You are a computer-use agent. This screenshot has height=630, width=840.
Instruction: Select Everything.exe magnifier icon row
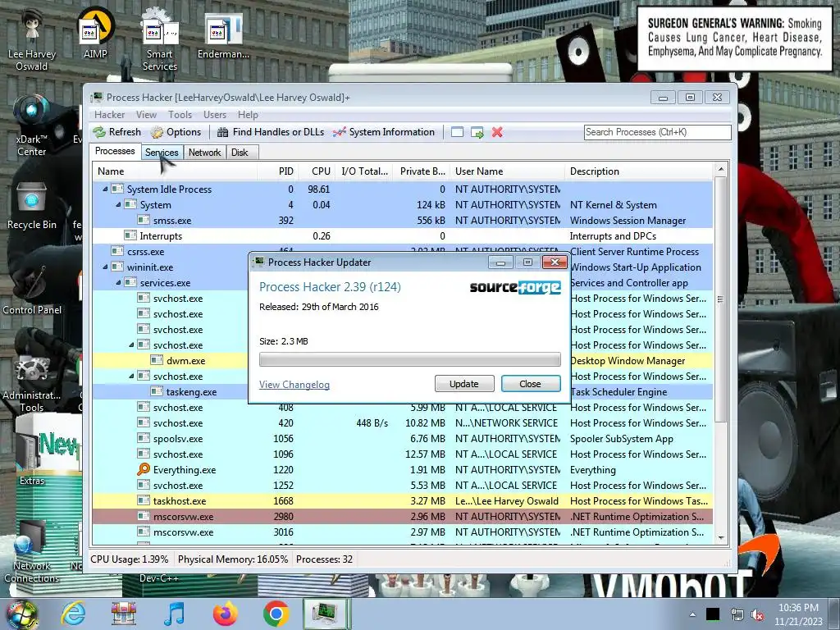click(x=402, y=470)
